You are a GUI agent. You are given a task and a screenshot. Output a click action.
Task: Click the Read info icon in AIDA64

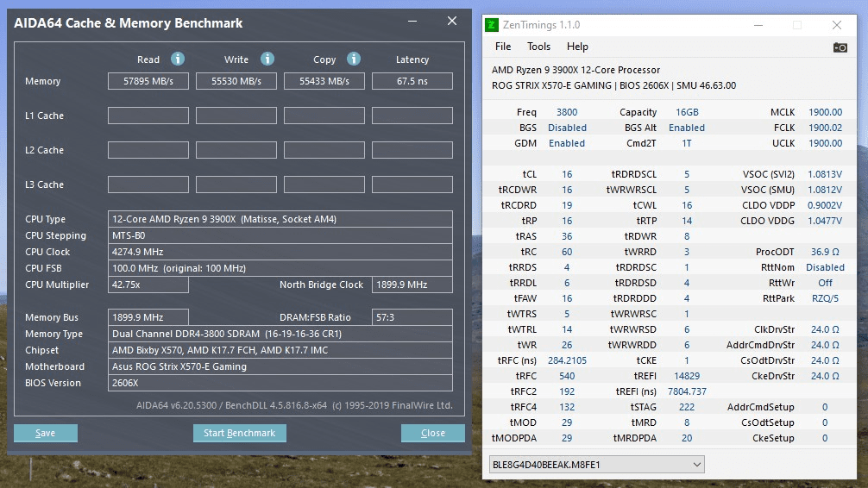pos(177,59)
